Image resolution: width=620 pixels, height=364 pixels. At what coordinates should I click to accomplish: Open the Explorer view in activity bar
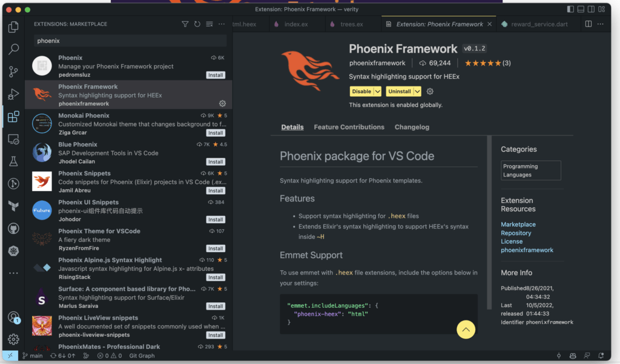[13, 27]
